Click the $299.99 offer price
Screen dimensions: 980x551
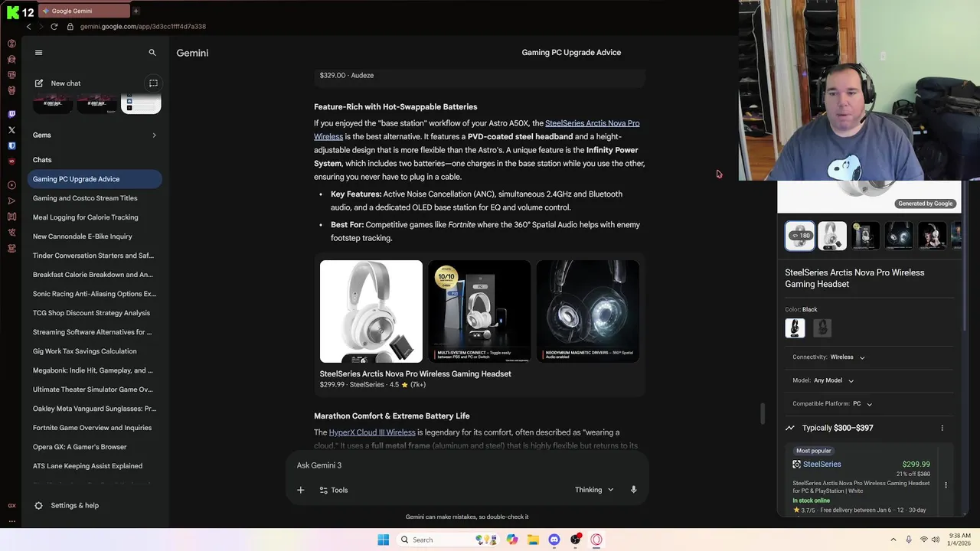(916, 465)
